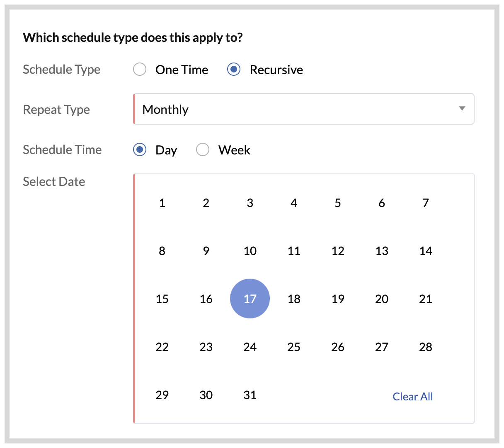Select the One Time schedule type
This screenshot has height=448, width=504.
140,70
